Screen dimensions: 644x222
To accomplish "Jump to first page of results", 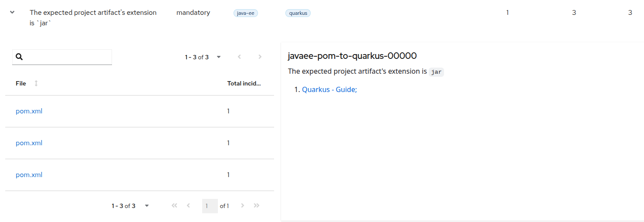I will pos(174,206).
